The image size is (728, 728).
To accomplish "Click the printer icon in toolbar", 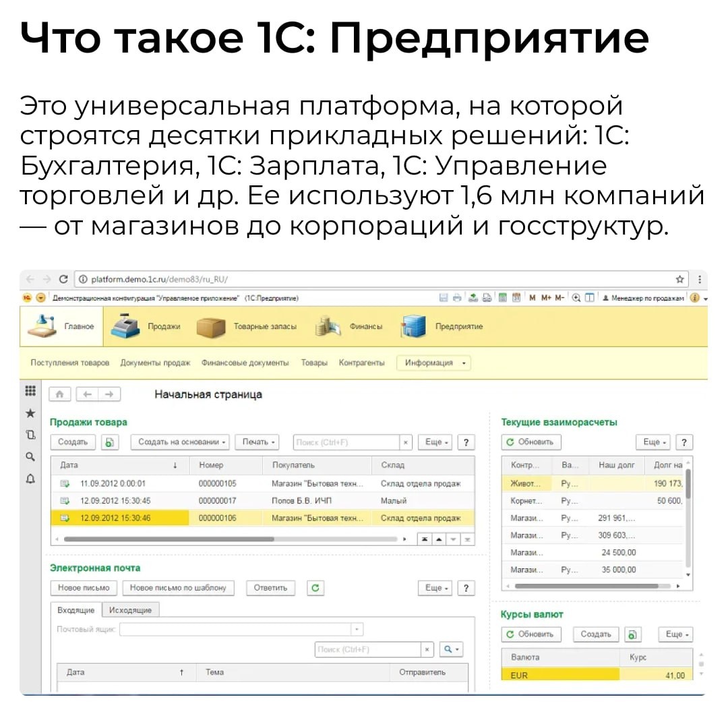I will pyautogui.click(x=457, y=298).
